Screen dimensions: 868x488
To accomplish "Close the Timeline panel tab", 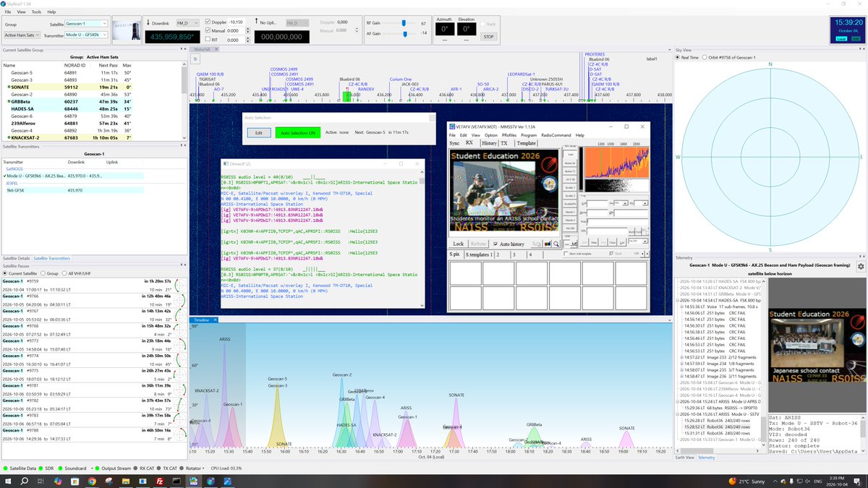I will click(x=213, y=319).
